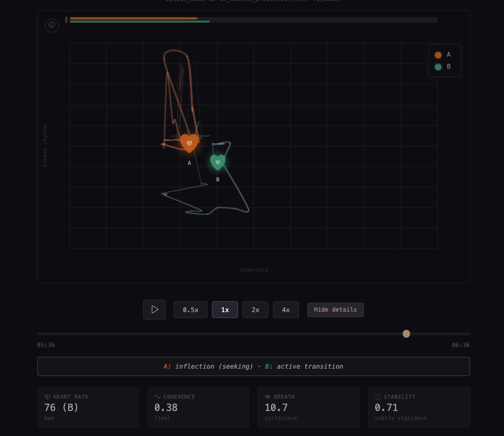Click the 05:36 current time label
504x436 pixels.
click(46, 345)
